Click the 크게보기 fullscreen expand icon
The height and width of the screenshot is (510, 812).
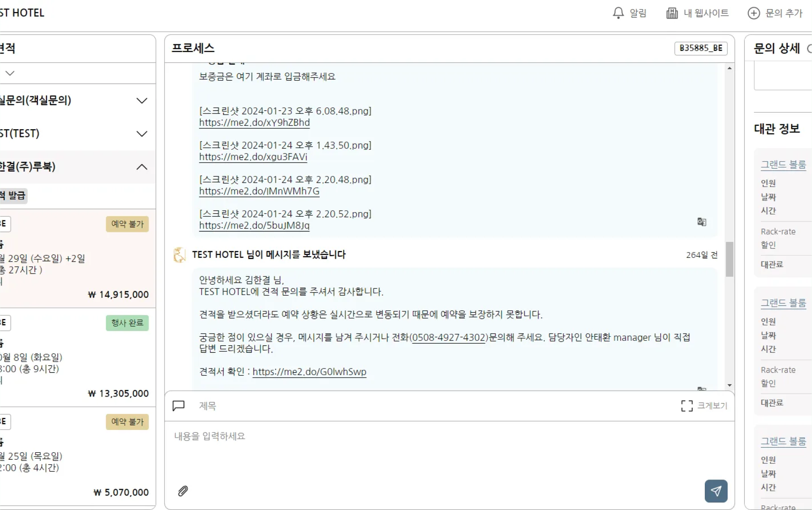pos(687,406)
